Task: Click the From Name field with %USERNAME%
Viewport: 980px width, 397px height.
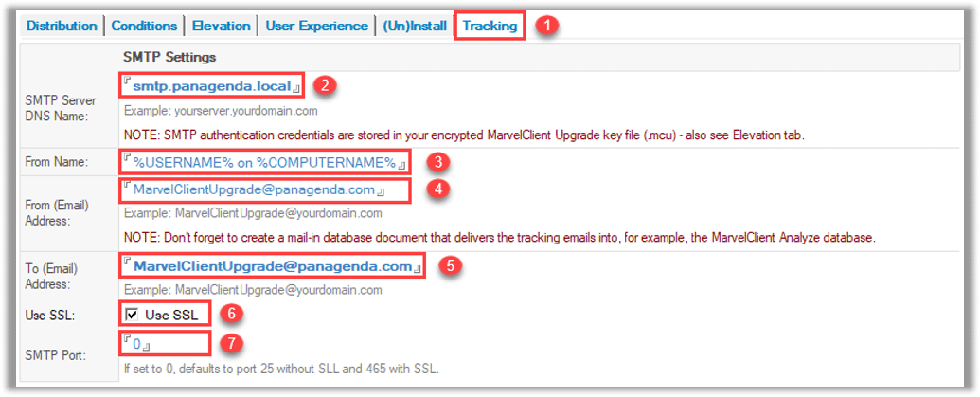Action: (265, 163)
